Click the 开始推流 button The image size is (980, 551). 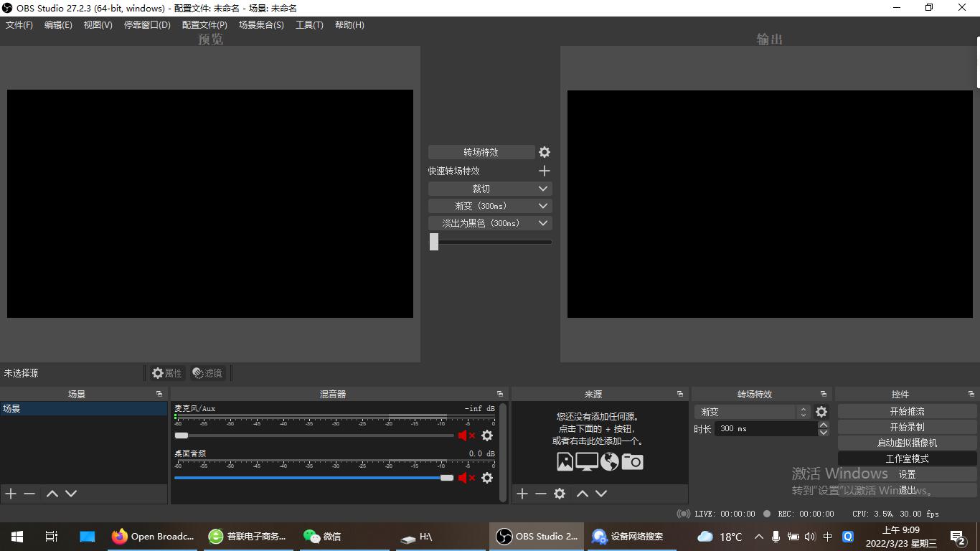pyautogui.click(x=907, y=411)
